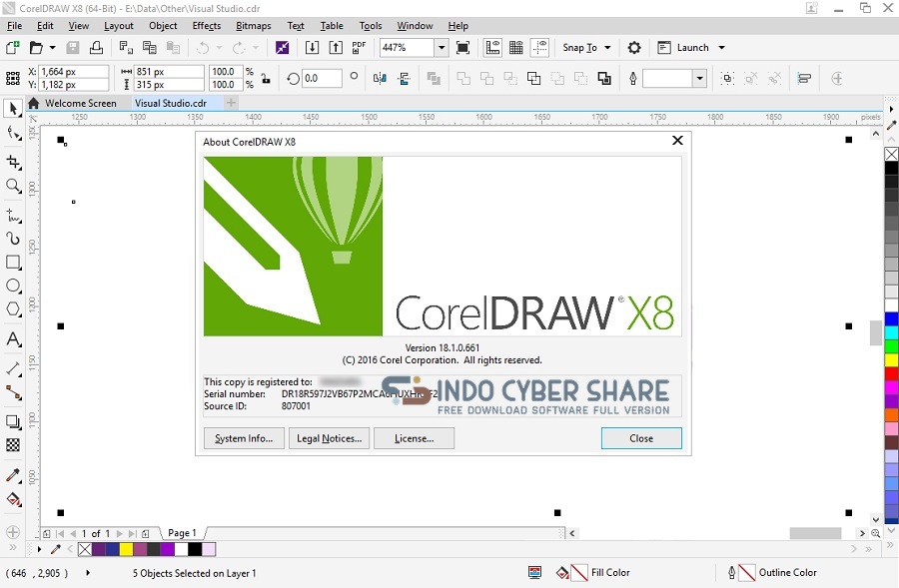Toggle mirror vertically button
Viewport: 899px width, 588px height.
[x=404, y=79]
